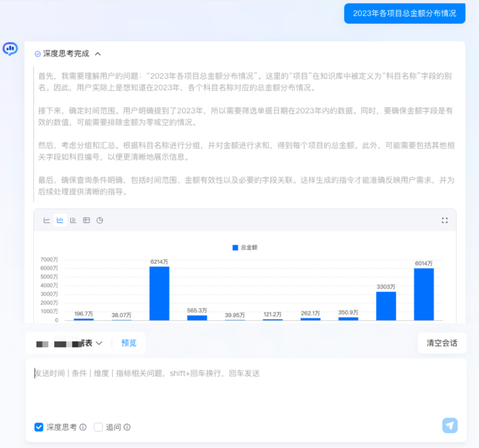The width and height of the screenshot is (479, 448).
Task: Click the 196.7万 data label
Action: tap(83, 314)
